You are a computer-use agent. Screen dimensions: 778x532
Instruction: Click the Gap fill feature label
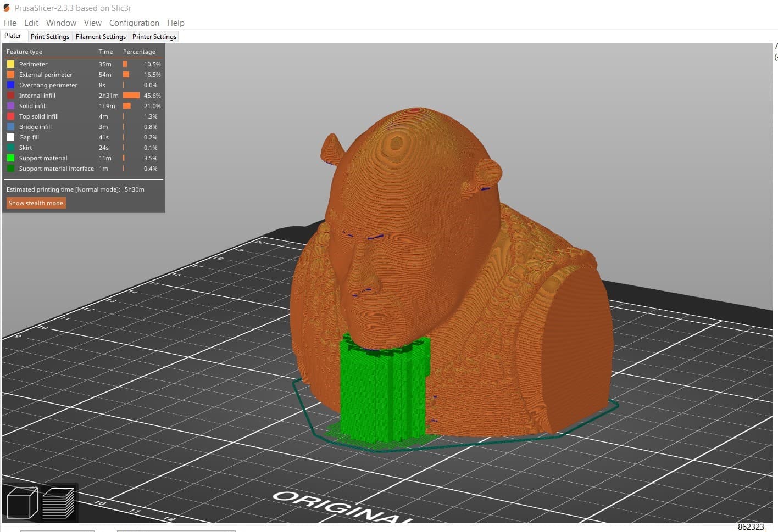(29, 137)
